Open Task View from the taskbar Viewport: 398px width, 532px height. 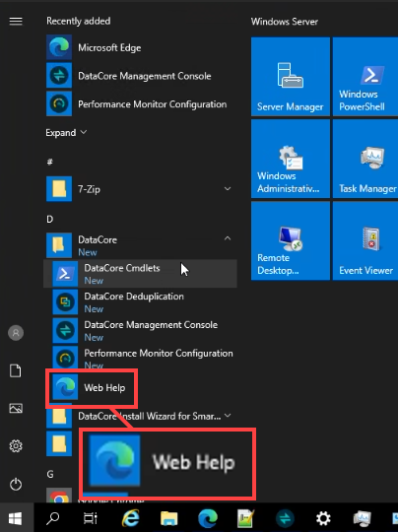(91, 518)
